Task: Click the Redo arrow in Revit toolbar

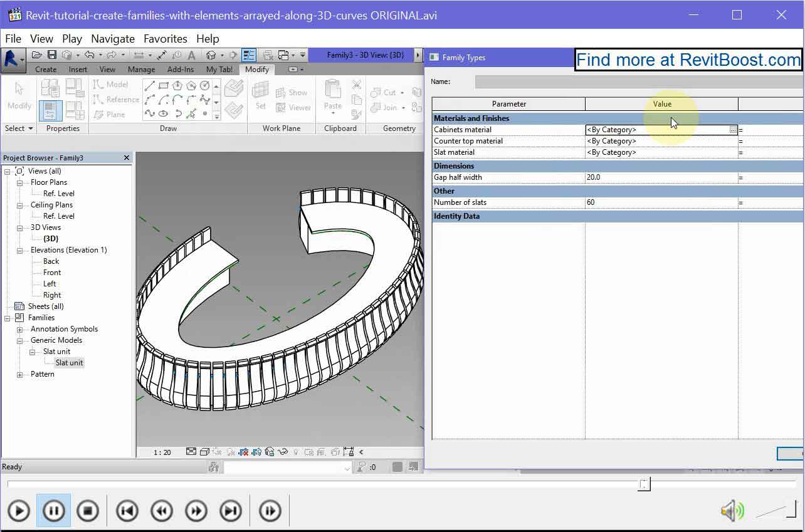Action: (111, 55)
